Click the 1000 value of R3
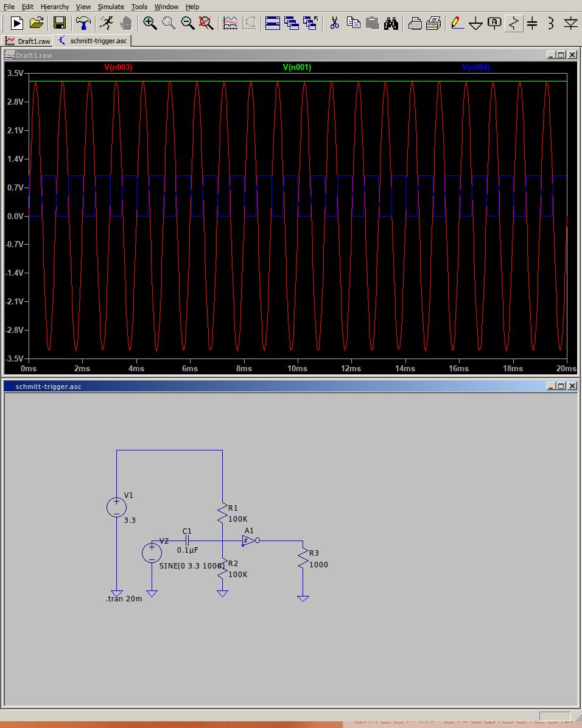 point(318,565)
